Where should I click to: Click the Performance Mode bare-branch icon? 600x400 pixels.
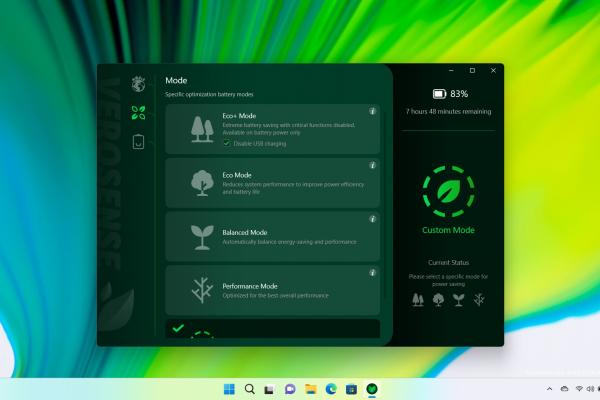pos(202,290)
